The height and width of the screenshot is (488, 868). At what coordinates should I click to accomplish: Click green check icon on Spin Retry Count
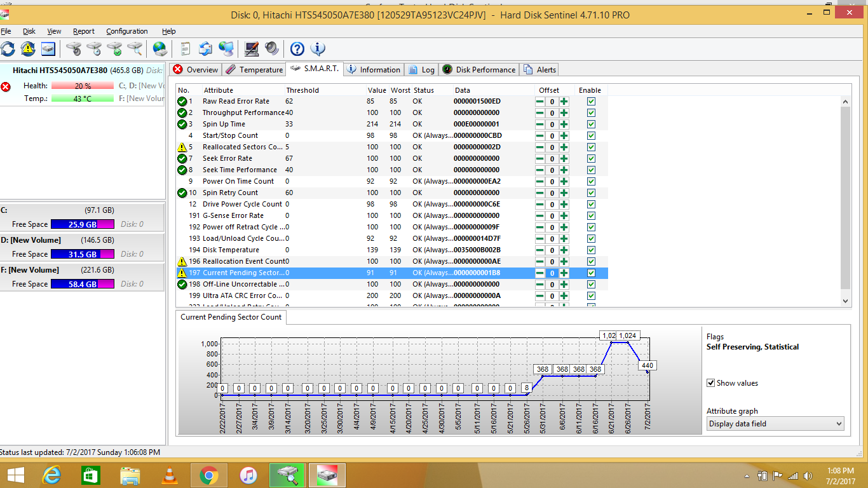click(182, 193)
